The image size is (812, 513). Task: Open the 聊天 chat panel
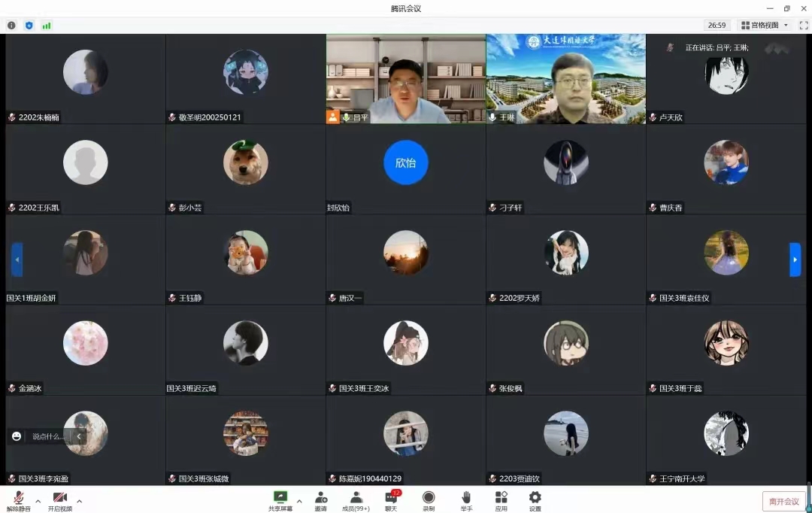391,499
